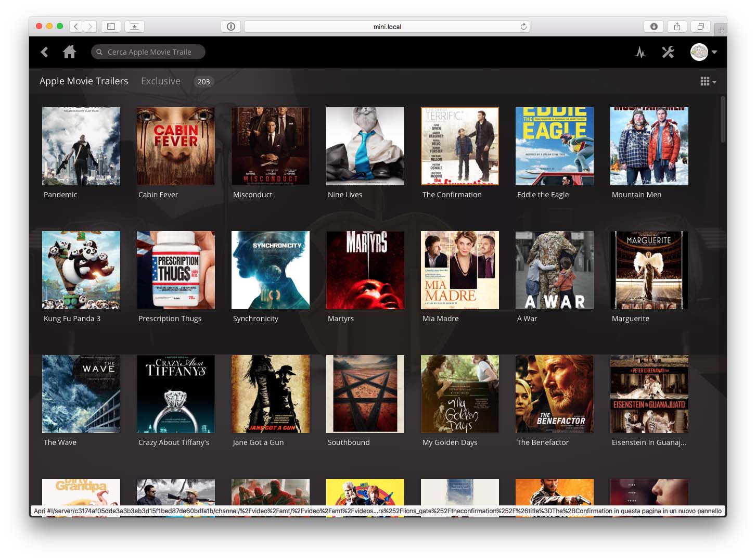Image resolution: width=756 pixels, height=559 pixels.
Task: Click the website info button beside address bar
Action: coord(231,27)
